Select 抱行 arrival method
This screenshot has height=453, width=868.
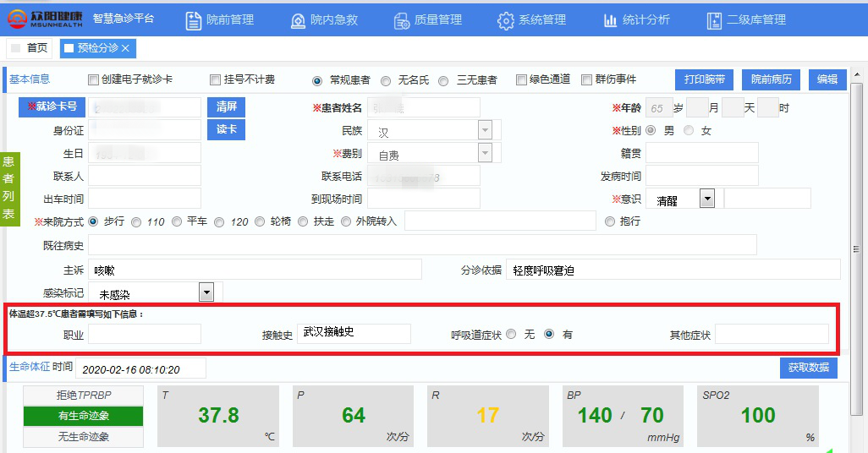[x=610, y=221]
